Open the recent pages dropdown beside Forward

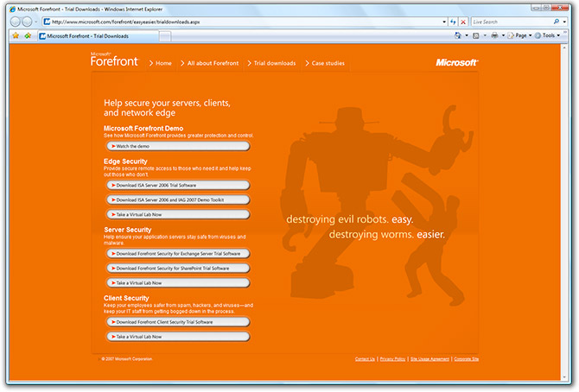[35, 22]
